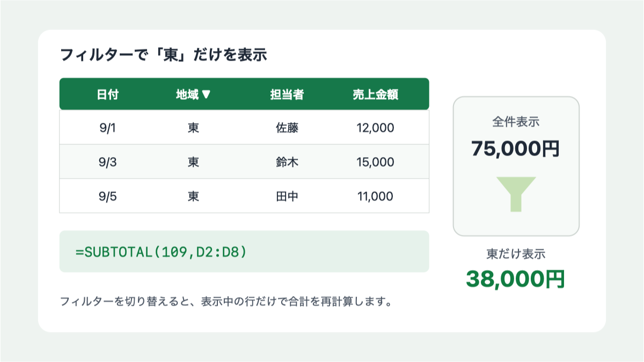Click the 75,000円 total value
Viewport: 644px width, 362px height.
coord(516,148)
